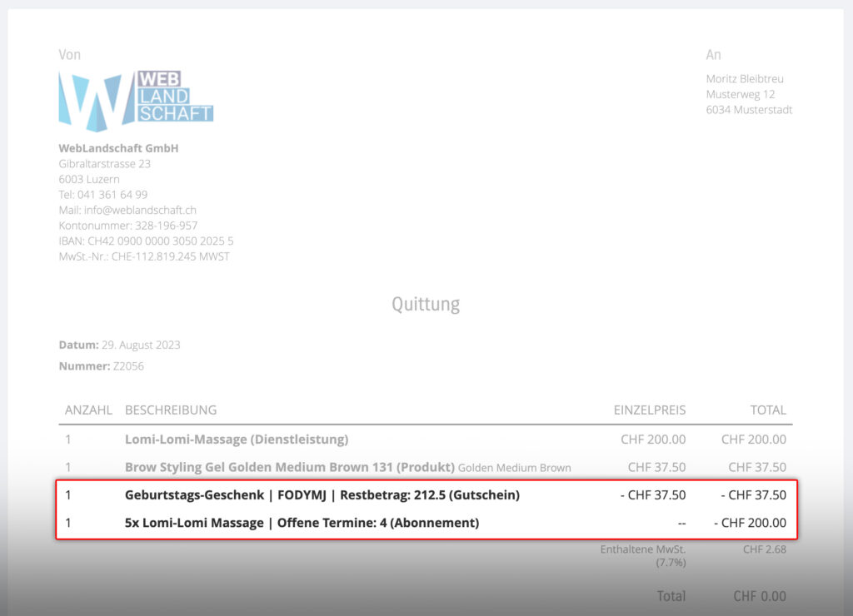Click recipient name Moritz Bleibtreu

click(x=745, y=79)
